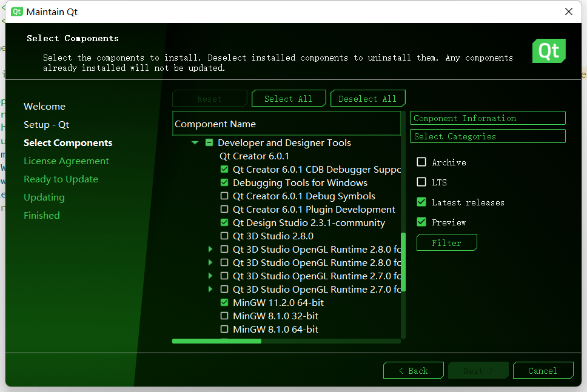Click the Select All button

(x=289, y=98)
